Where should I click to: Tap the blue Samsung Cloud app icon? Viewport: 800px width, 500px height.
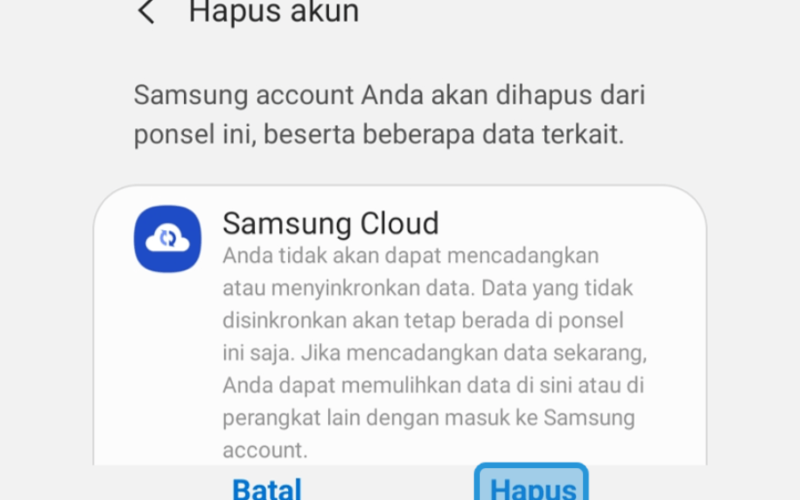pyautogui.click(x=167, y=239)
